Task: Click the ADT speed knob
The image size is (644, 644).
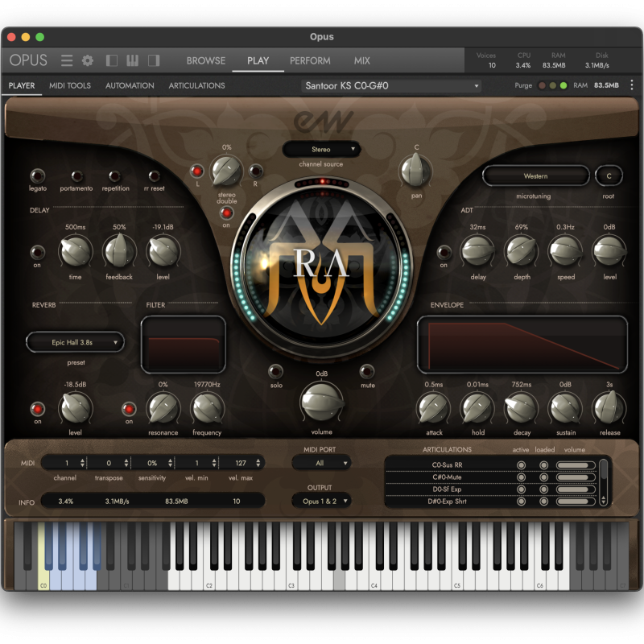Action: pos(566,251)
